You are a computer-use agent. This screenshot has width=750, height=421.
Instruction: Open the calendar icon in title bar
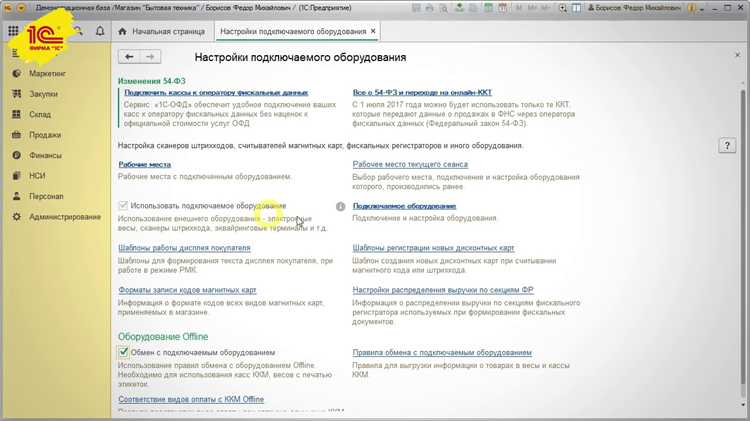click(x=502, y=8)
